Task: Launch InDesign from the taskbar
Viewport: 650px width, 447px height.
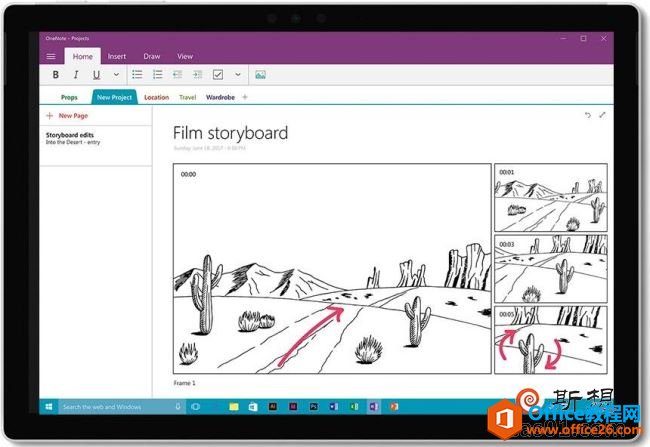Action: tap(293, 407)
